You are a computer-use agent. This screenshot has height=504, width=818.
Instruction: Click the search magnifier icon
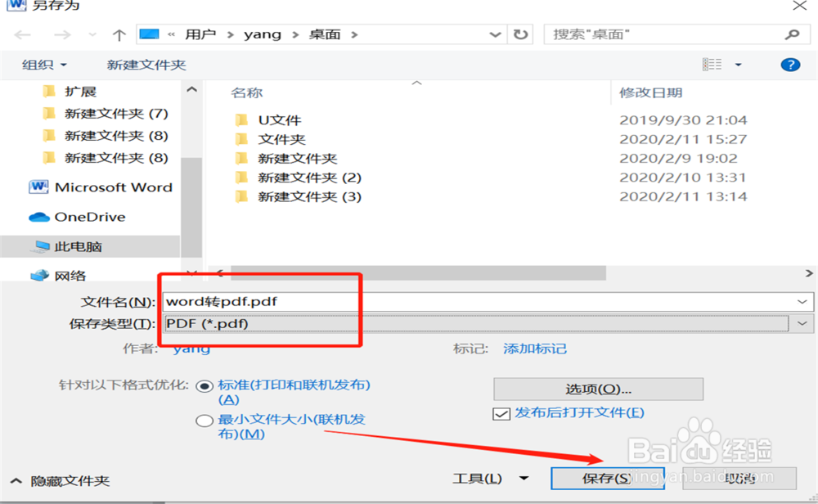[x=789, y=34]
